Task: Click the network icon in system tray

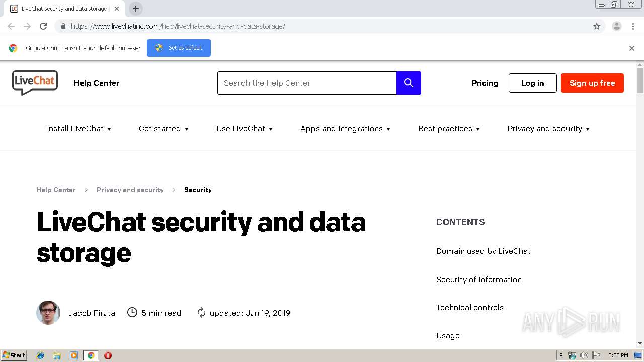Action: click(572, 355)
